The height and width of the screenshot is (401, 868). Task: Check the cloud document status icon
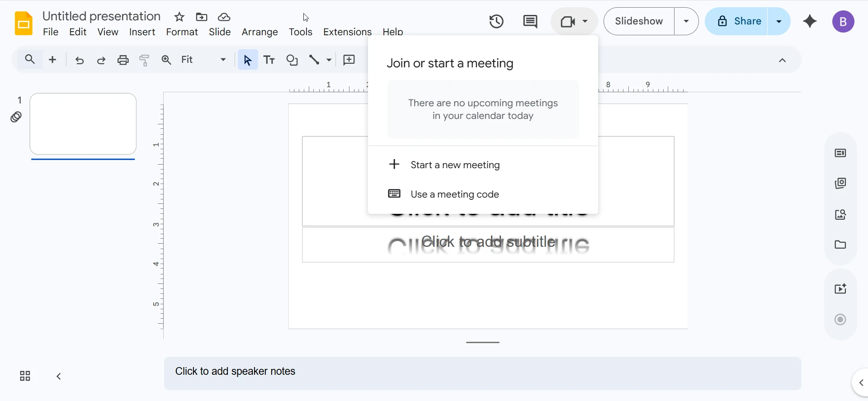pos(224,17)
